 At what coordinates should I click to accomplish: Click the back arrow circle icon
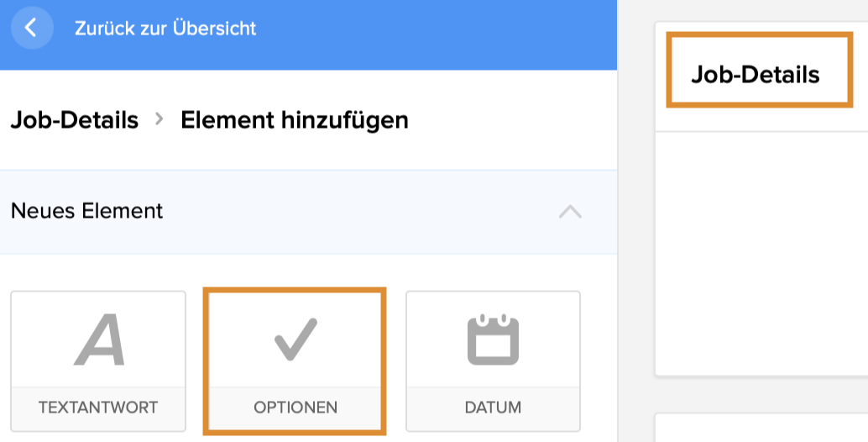32,28
